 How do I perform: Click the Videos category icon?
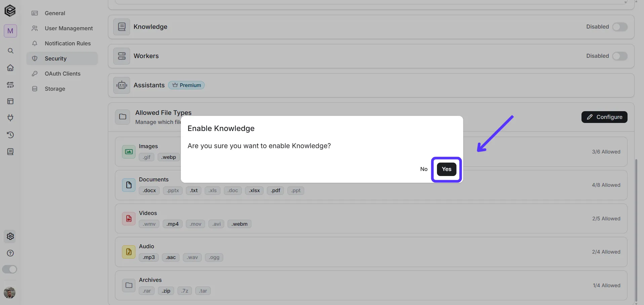click(129, 219)
